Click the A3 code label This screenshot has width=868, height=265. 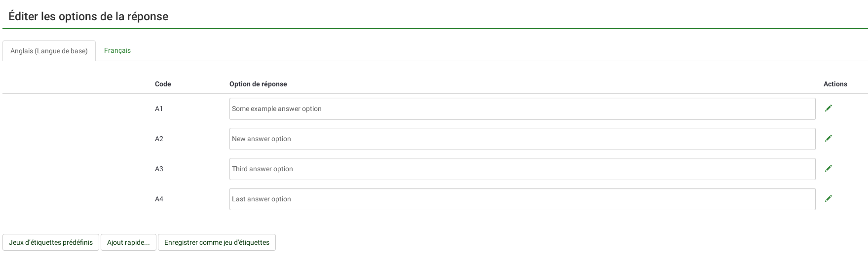159,169
